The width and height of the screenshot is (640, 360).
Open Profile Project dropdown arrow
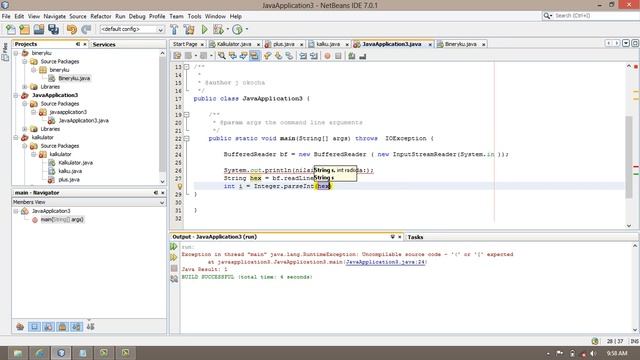[x=247, y=29]
